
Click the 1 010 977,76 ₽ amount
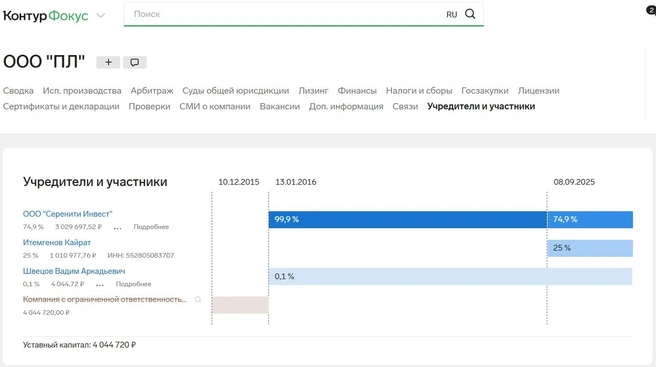(x=73, y=255)
